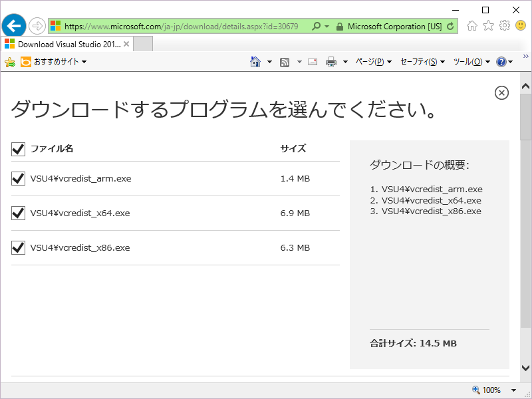This screenshot has height=399, width=532.
Task: Minimize the browser window
Action: tap(456, 10)
